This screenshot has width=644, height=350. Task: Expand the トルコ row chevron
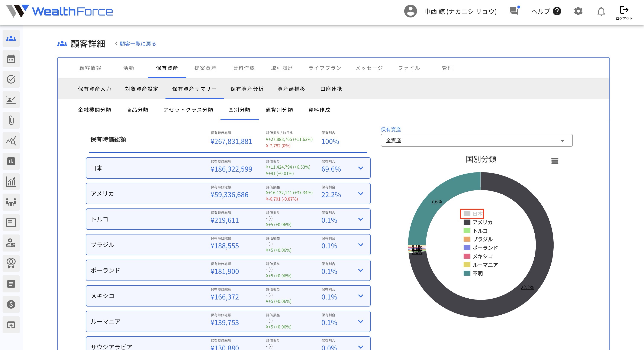[361, 219]
